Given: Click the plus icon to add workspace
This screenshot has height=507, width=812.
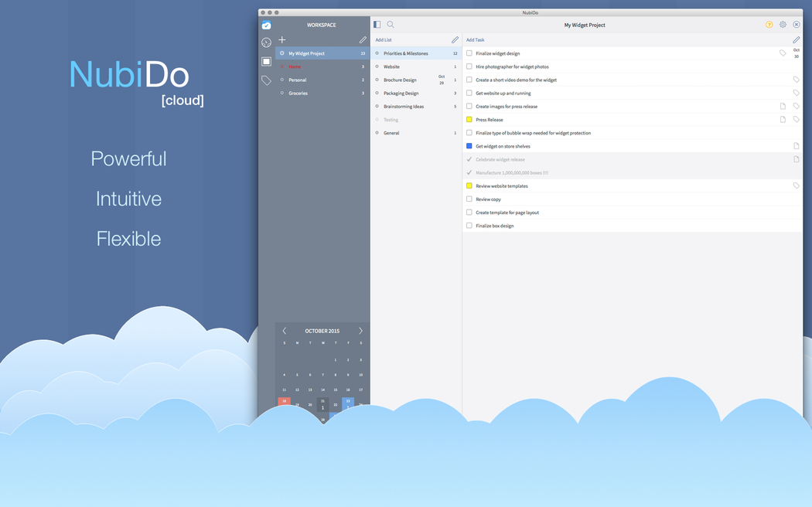Looking at the screenshot, I should 282,39.
